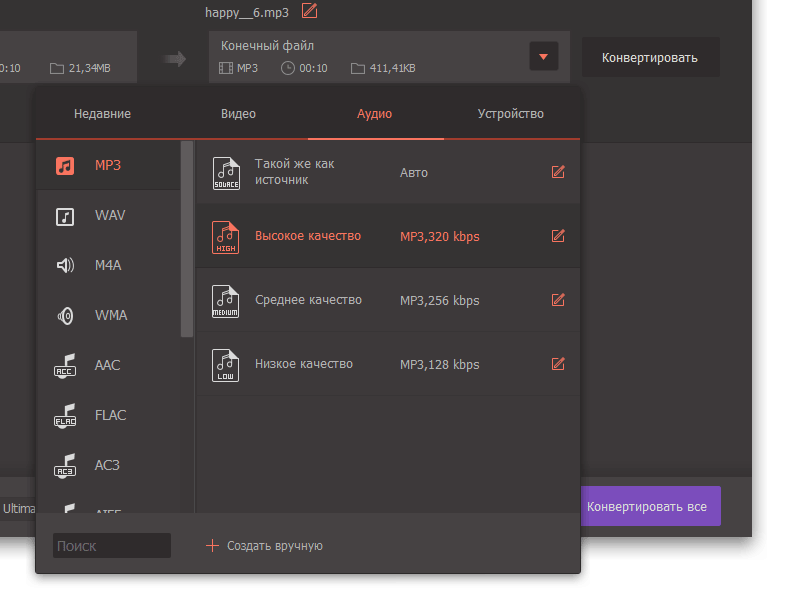The image size is (799, 594).
Task: Click the output MP3 film icon
Action: pyautogui.click(x=226, y=68)
